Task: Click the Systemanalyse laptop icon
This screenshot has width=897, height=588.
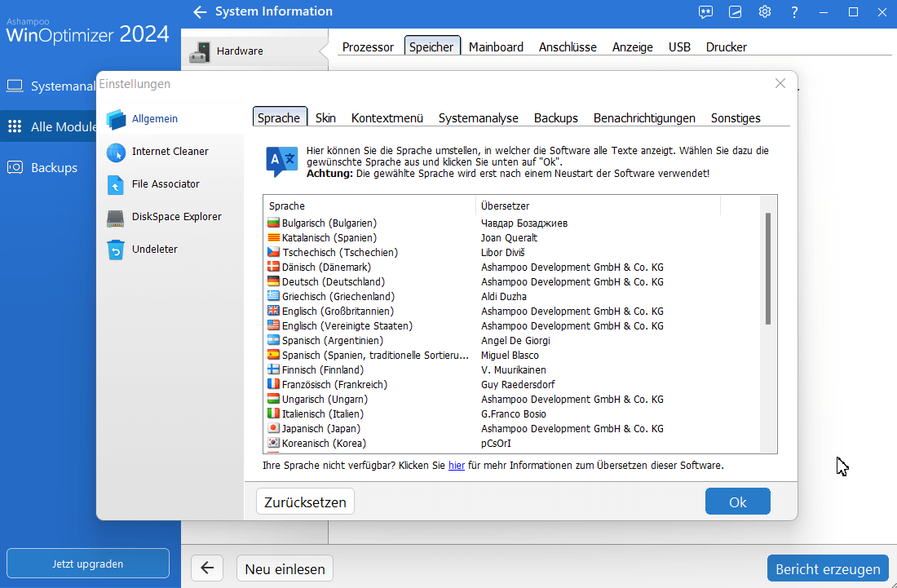Action: (15, 86)
